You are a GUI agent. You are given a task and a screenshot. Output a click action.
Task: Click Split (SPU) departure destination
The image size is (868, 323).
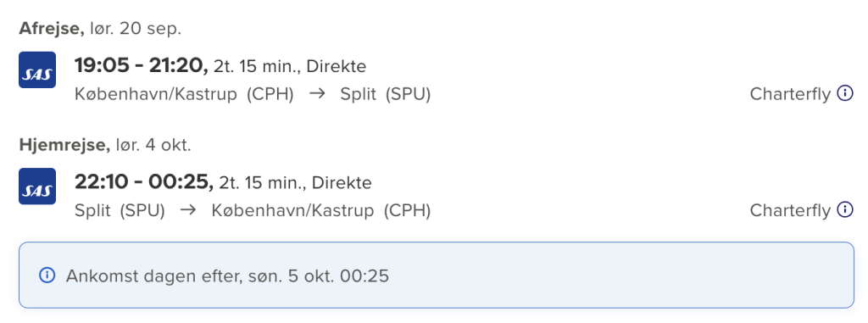tap(386, 95)
